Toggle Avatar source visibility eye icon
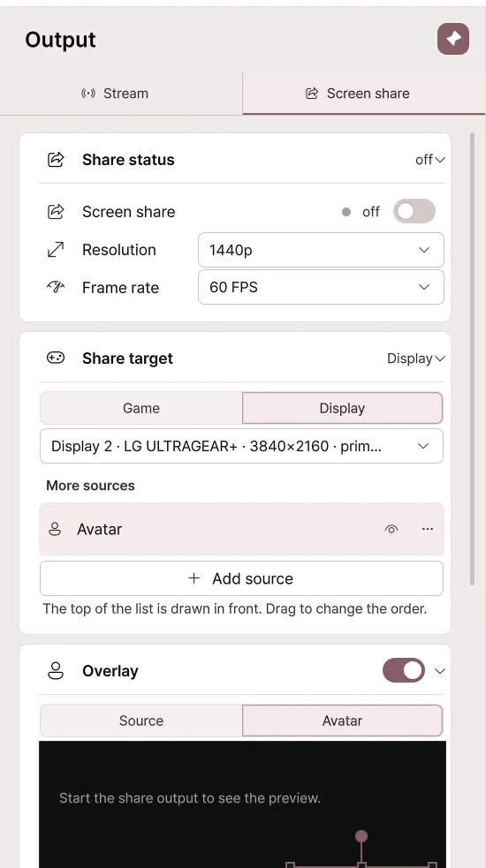Viewport: 486px width, 868px height. pos(391,529)
